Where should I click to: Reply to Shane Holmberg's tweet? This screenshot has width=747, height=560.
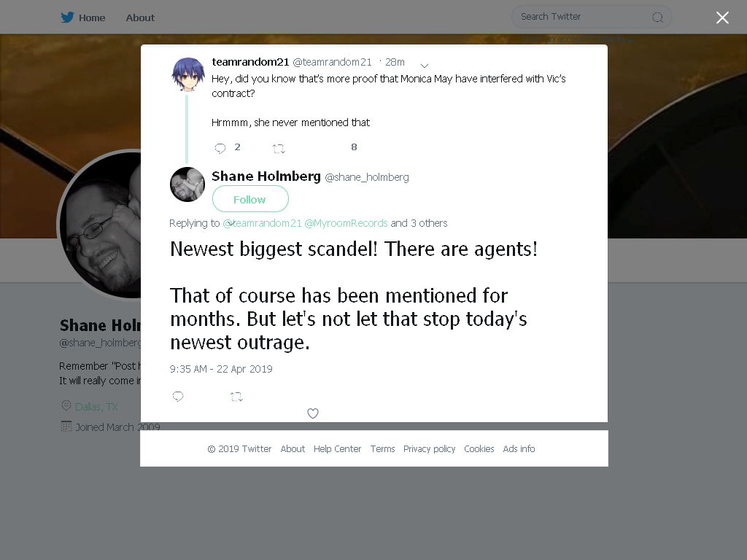pos(178,396)
